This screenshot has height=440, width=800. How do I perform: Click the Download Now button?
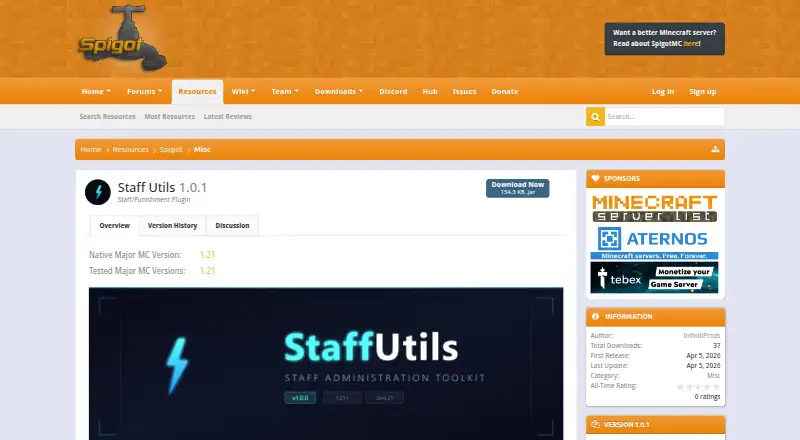tap(517, 188)
